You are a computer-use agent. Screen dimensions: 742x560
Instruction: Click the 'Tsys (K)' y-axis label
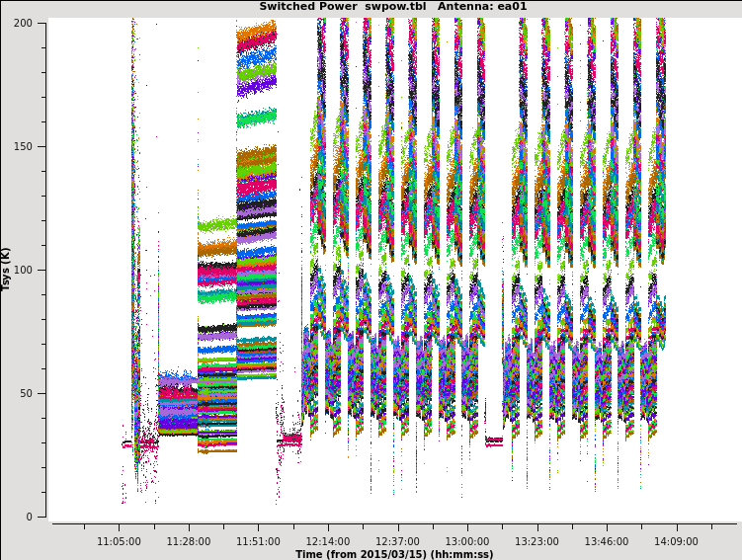coord(7,269)
